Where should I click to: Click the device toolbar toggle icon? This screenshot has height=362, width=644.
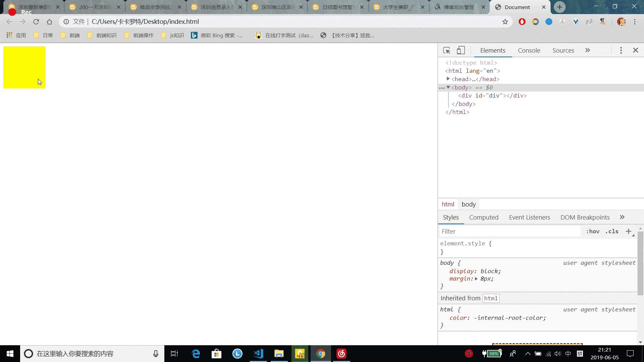click(x=461, y=50)
